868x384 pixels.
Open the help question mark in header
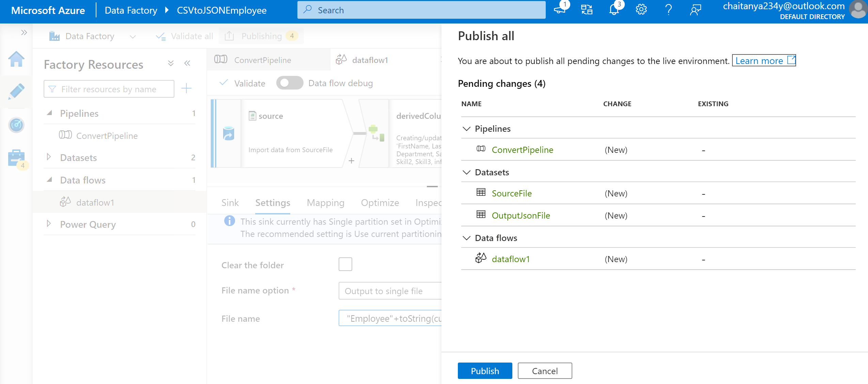pos(668,10)
